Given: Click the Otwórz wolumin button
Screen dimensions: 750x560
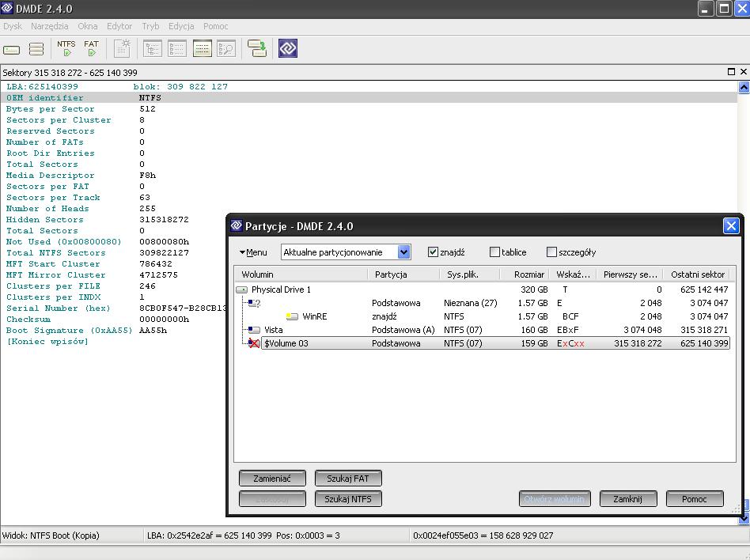Looking at the screenshot, I should click(x=555, y=499).
